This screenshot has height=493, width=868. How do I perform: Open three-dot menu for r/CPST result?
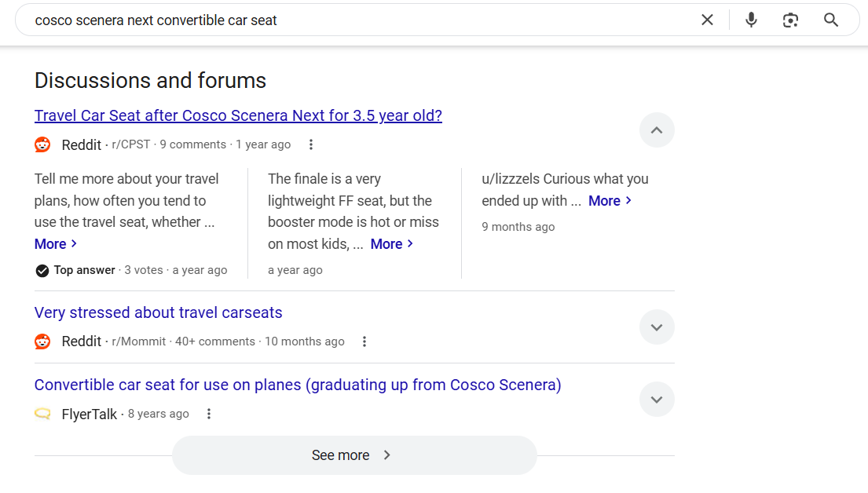(311, 144)
